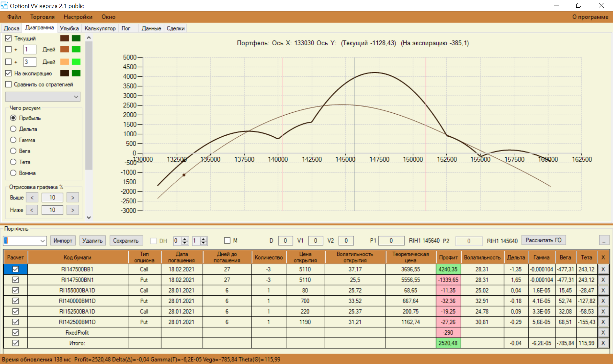
Task: Uncheck the Текущий chart checkbox
Action: point(9,38)
